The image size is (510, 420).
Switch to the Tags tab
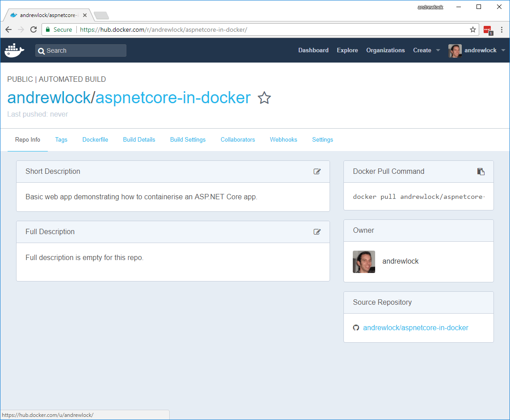pyautogui.click(x=61, y=139)
